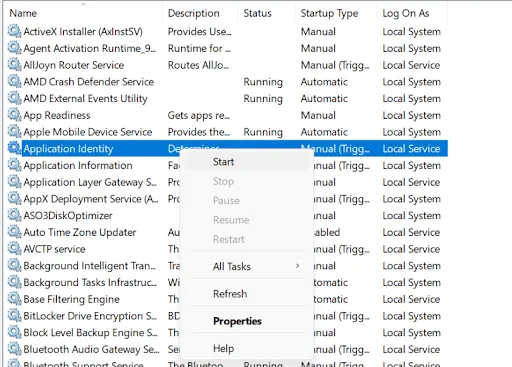Click Local Service for AllJoyn Router Service

411,65
